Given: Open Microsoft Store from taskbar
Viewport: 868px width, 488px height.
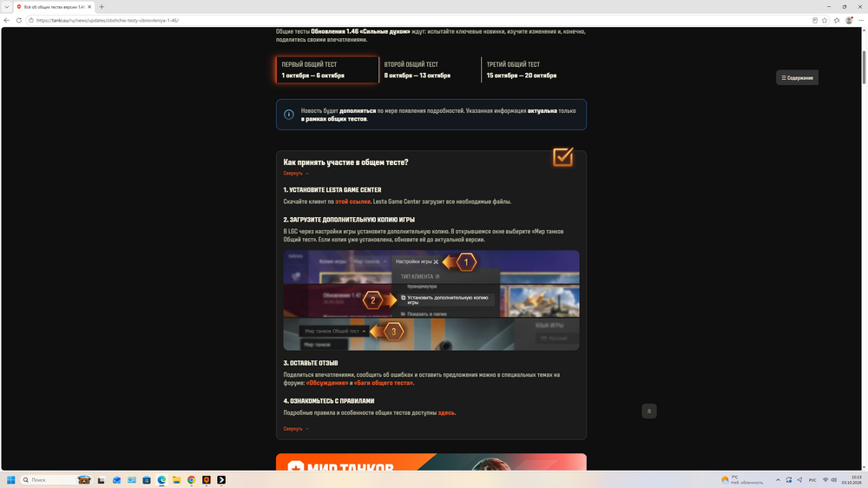Looking at the screenshot, I should [147, 480].
